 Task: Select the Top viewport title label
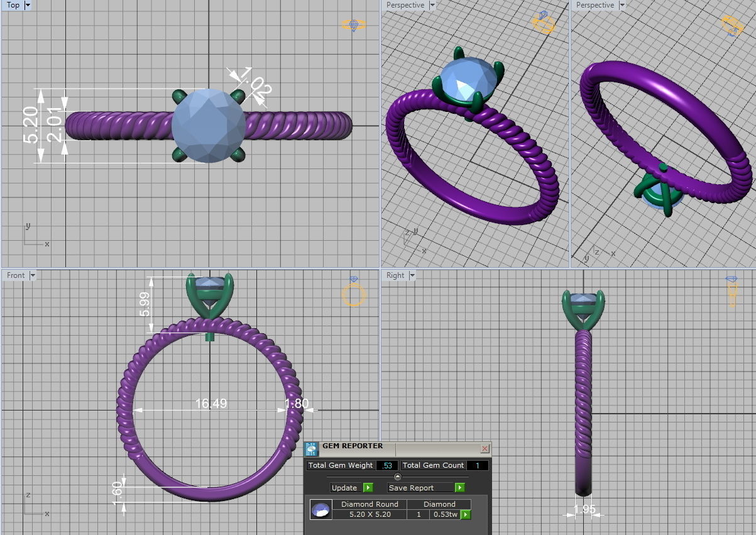pyautogui.click(x=13, y=5)
